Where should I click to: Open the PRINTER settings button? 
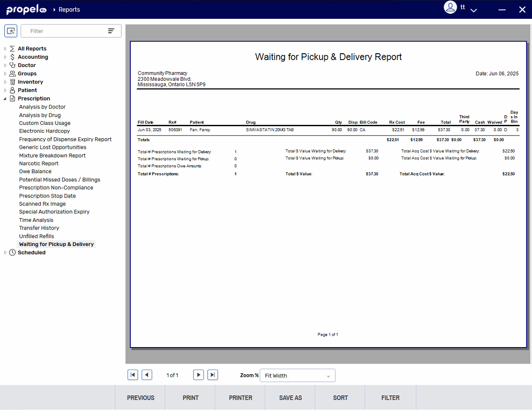click(241, 398)
